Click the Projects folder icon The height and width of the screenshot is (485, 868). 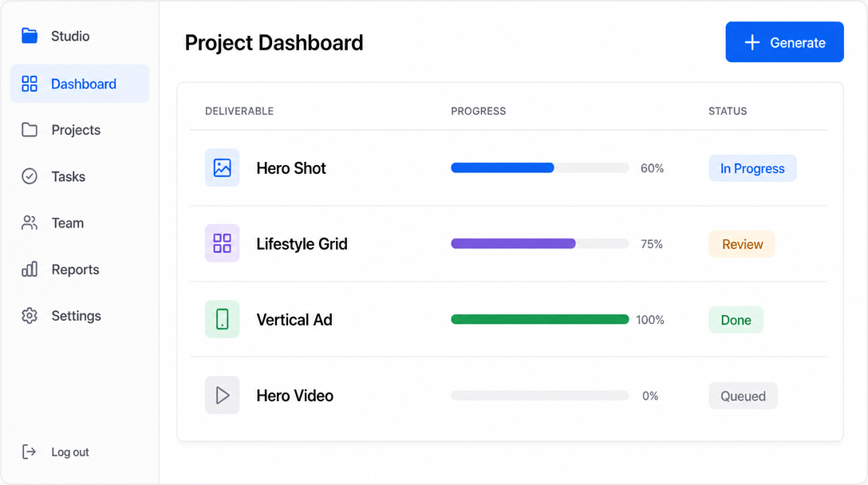point(30,129)
